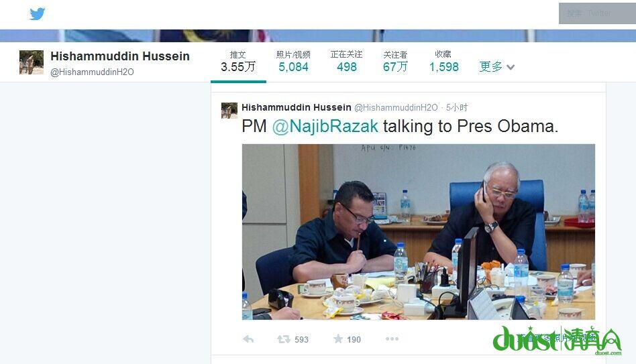Switch to 正在关注 tab showing 498
The width and height of the screenshot is (636, 364).
(346, 62)
